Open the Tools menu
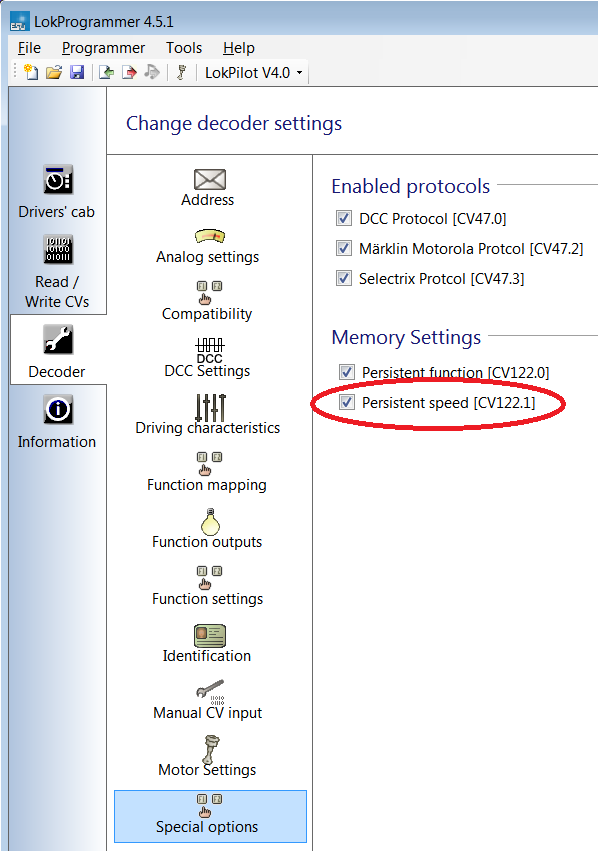The height and width of the screenshot is (851, 598). [184, 48]
